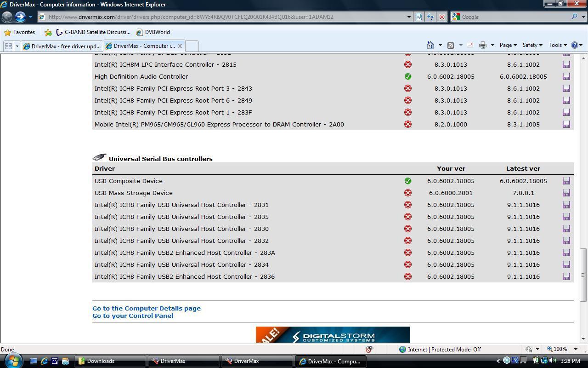This screenshot has height=368, width=588.
Task: Open the Page dropdown menu
Action: pos(508,45)
